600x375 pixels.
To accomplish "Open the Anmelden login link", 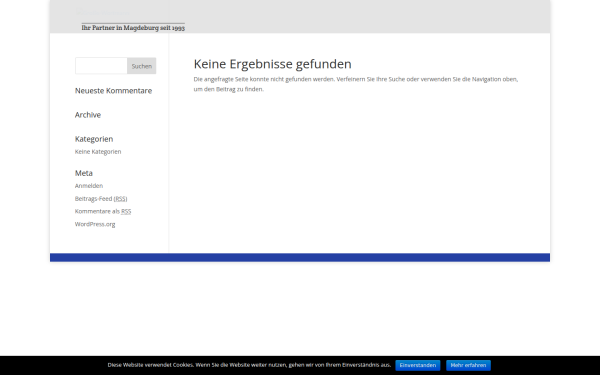I will pos(89,186).
